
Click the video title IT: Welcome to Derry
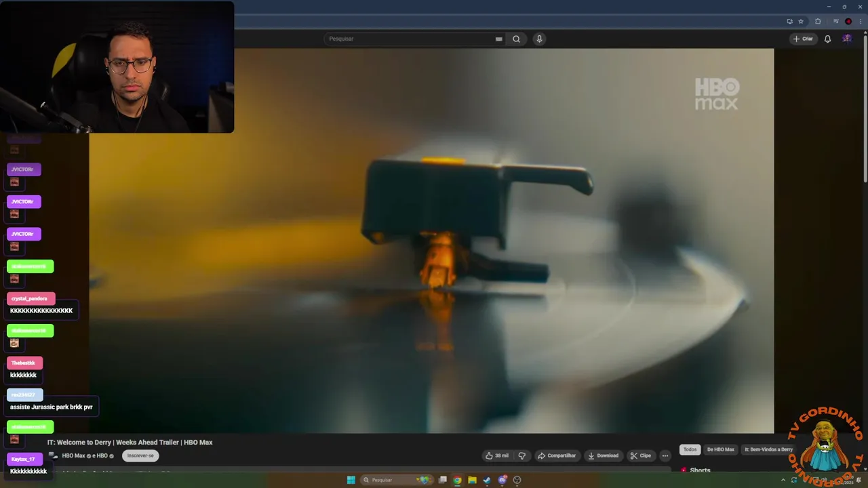click(130, 442)
